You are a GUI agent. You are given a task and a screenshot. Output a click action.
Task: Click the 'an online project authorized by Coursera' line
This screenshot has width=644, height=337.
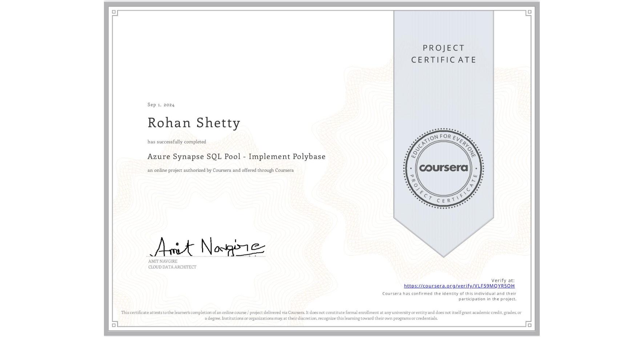(221, 170)
